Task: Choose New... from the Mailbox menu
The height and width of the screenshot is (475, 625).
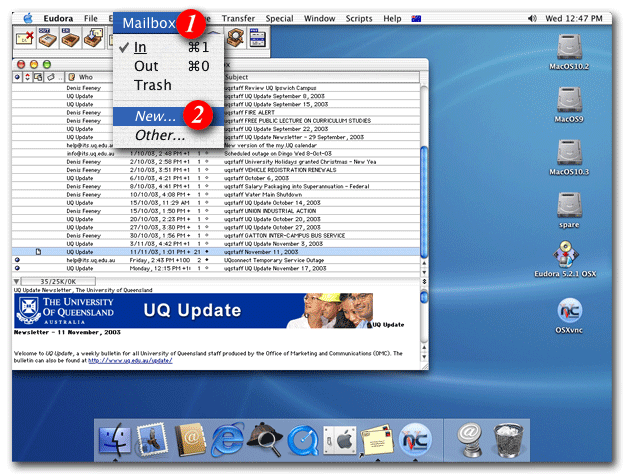Action: coord(156,116)
